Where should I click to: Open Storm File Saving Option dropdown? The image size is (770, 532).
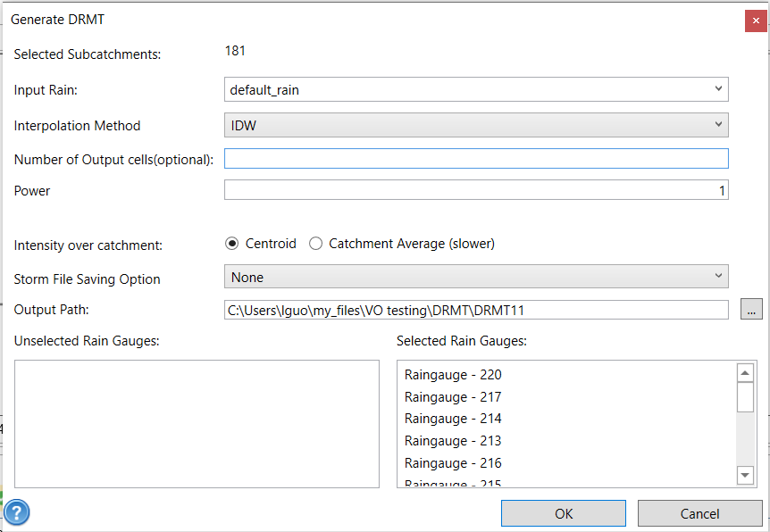(476, 277)
